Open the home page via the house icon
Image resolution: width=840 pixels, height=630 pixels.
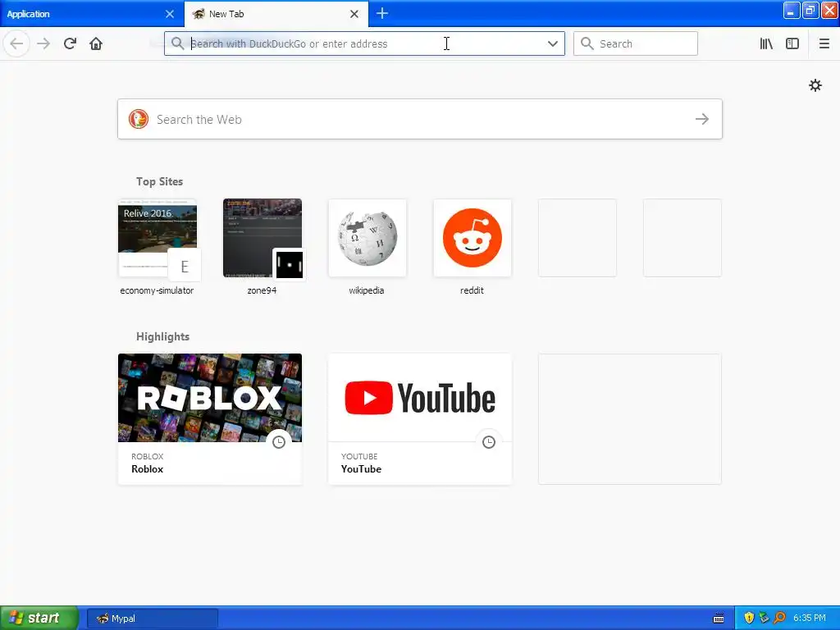pyautogui.click(x=96, y=43)
